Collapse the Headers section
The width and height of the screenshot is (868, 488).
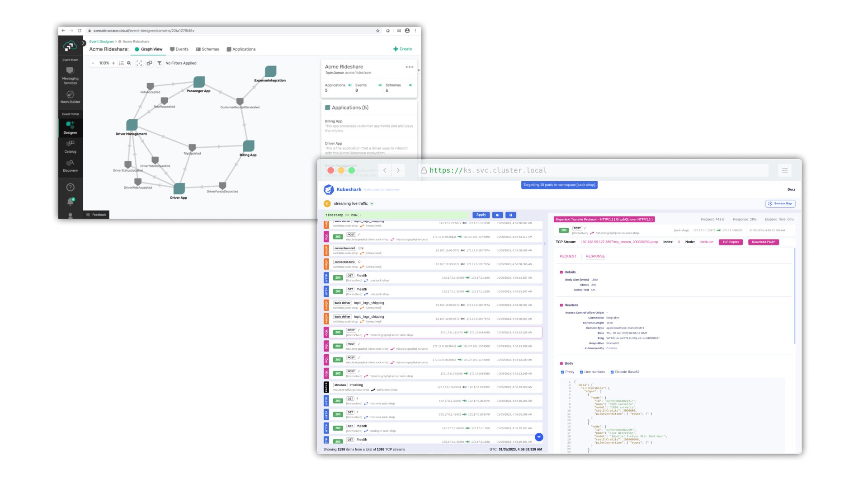coord(561,305)
